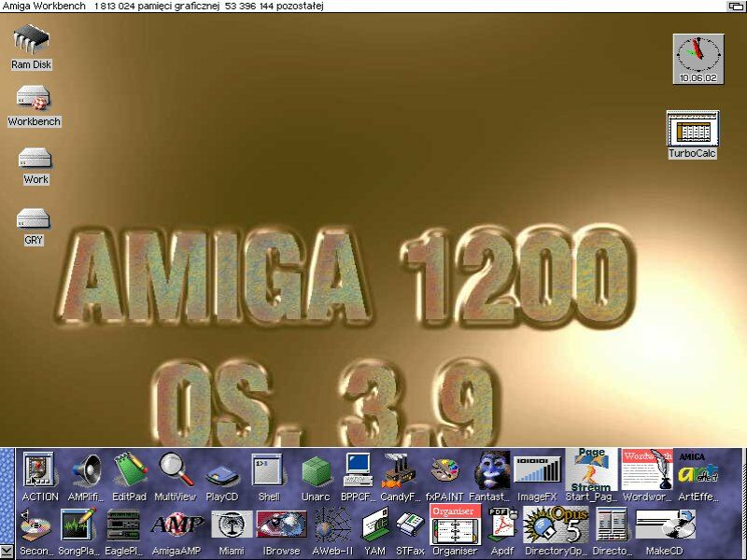
Task: Open Wordworth icon
Action: (647, 475)
